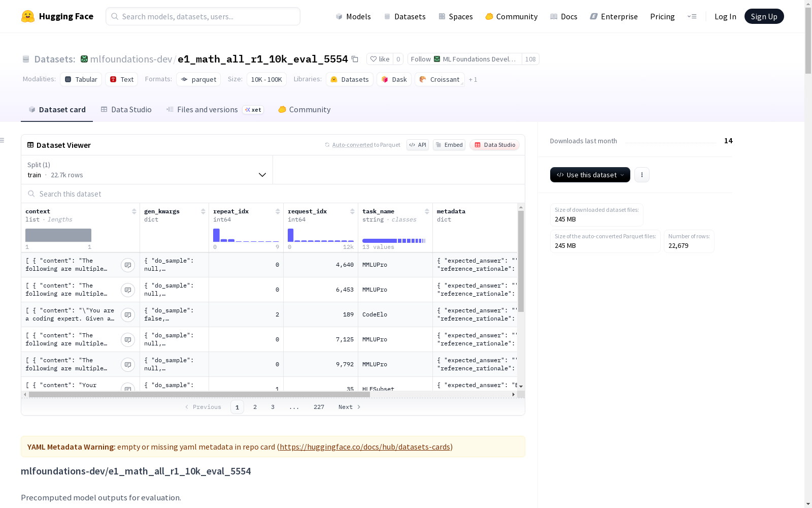Click the Embed button
Screen dimensions: 812x508
pos(449,145)
